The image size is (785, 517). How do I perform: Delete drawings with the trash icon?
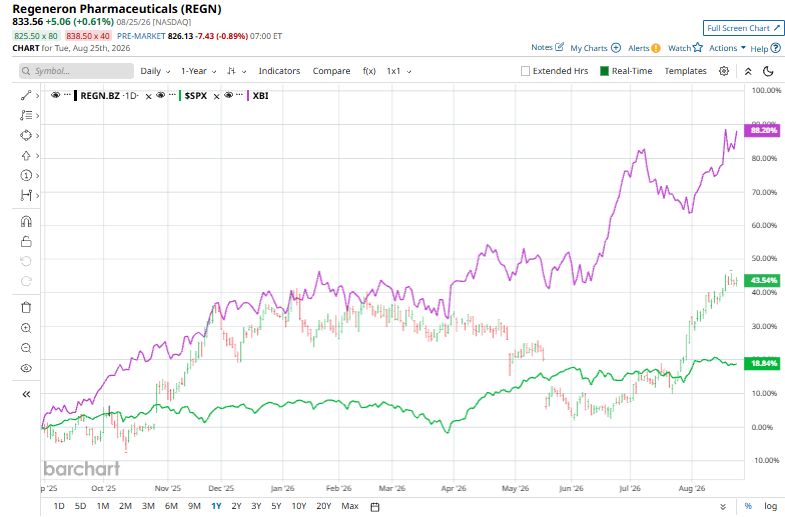[26, 307]
